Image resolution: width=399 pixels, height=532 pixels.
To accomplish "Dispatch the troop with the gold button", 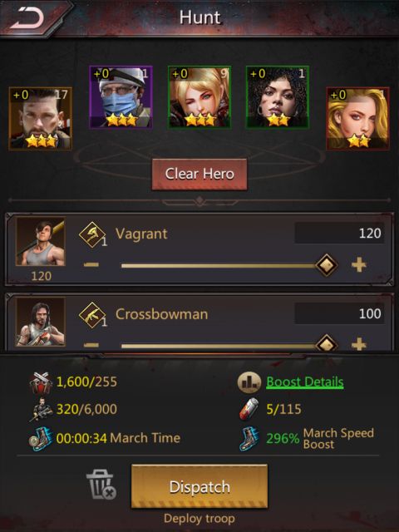I will pyautogui.click(x=199, y=486).
